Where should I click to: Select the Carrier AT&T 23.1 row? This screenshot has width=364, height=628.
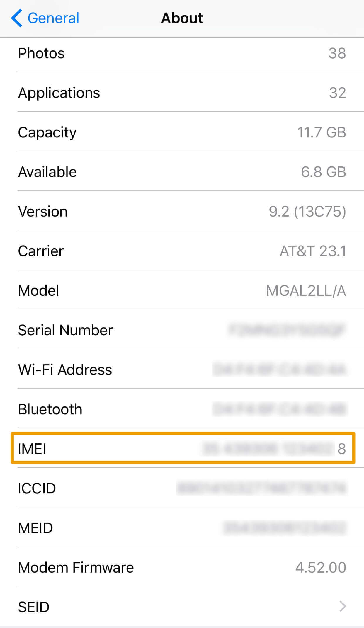[x=182, y=250]
